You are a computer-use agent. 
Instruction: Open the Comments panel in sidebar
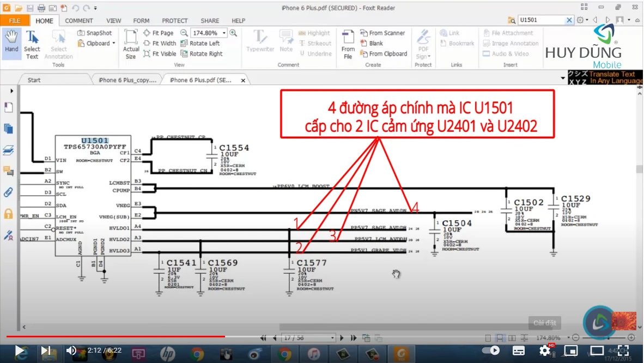pyautogui.click(x=8, y=171)
